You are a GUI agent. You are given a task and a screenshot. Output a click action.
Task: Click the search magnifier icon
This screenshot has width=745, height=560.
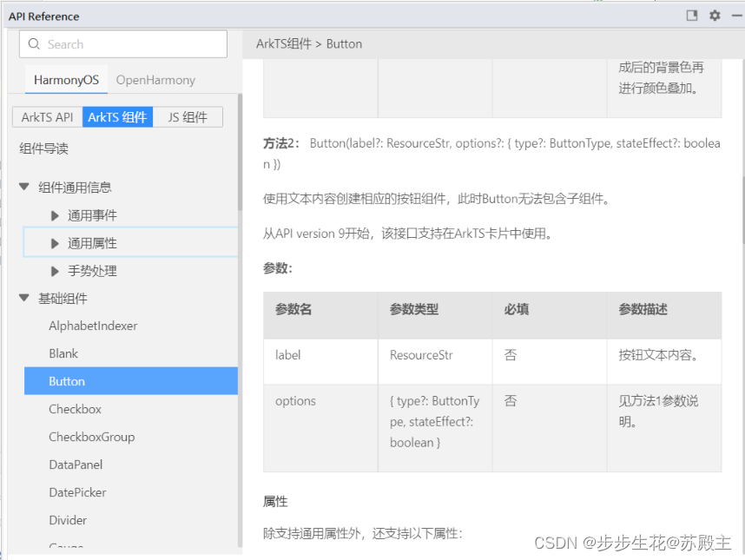click(34, 44)
